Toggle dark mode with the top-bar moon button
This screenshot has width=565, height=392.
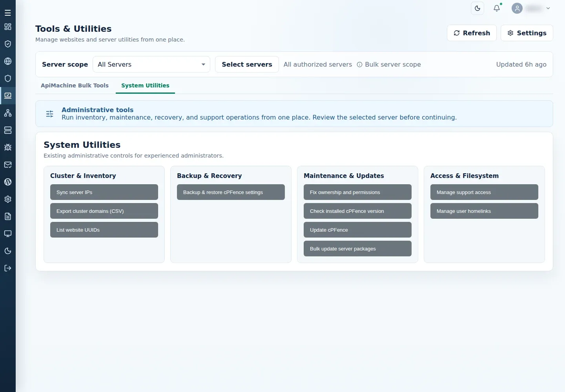pos(478,8)
